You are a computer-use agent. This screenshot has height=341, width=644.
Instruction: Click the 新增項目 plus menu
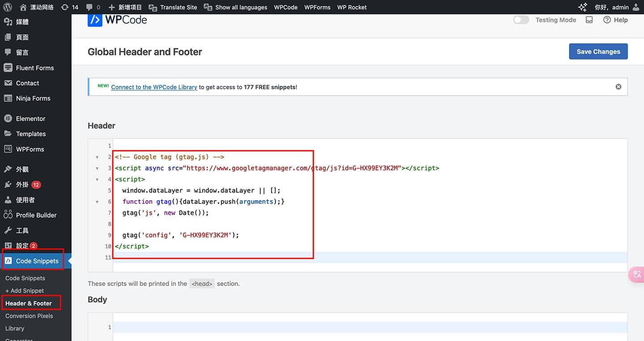click(x=125, y=7)
